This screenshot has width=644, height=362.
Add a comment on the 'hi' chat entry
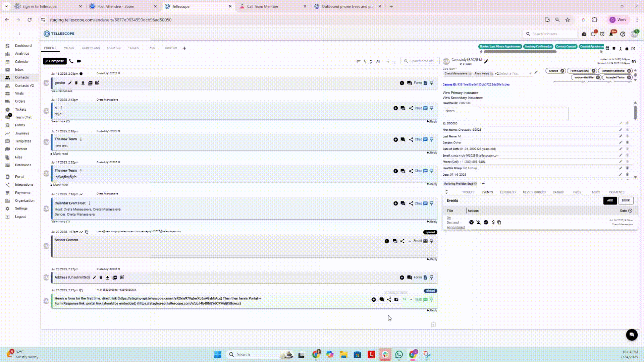tap(403, 108)
